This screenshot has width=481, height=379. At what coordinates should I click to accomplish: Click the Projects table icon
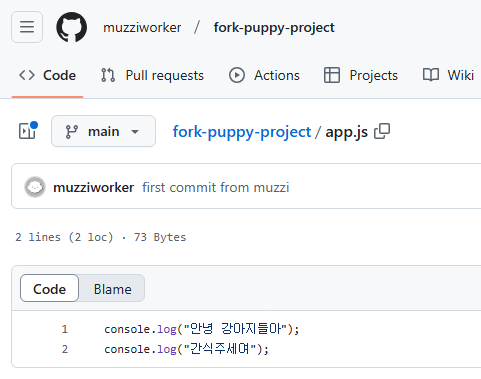pyautogui.click(x=332, y=75)
